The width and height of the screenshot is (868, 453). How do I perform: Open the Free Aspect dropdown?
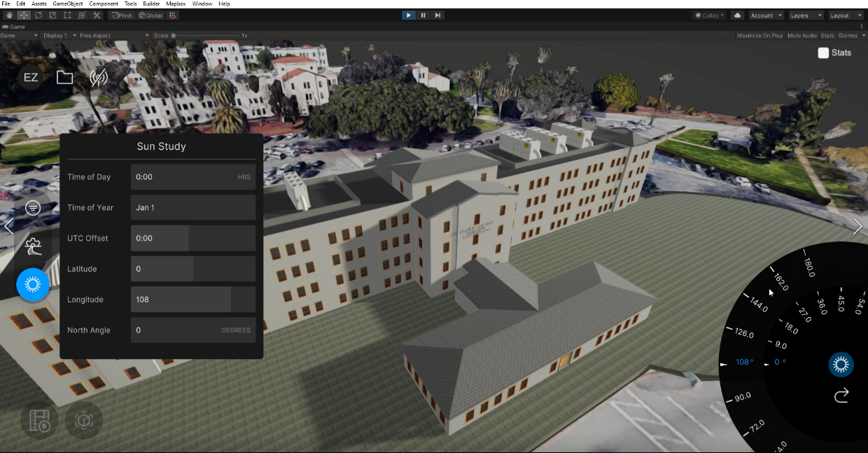[x=112, y=36]
